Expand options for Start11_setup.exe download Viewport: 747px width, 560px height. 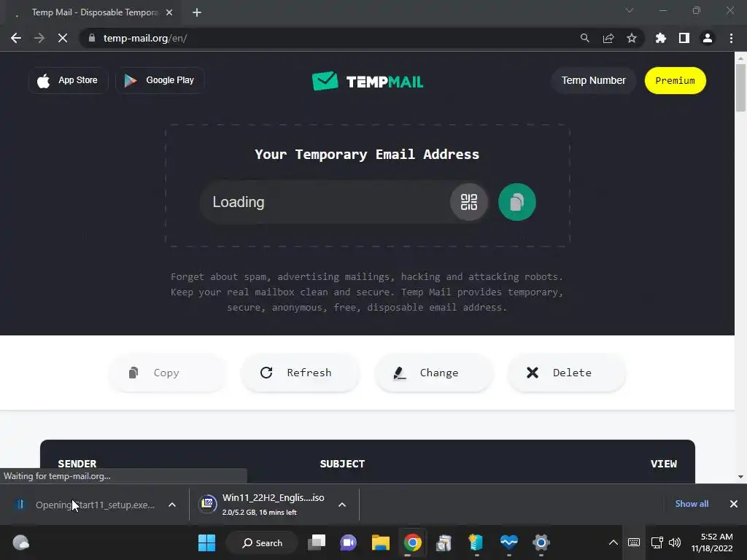coord(172,505)
